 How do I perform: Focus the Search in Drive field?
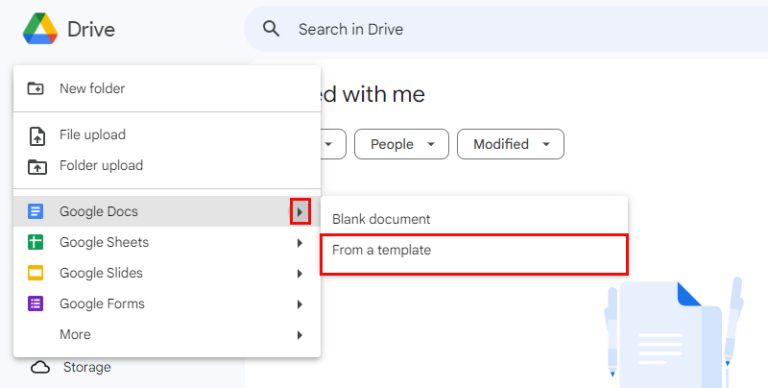coord(506,29)
